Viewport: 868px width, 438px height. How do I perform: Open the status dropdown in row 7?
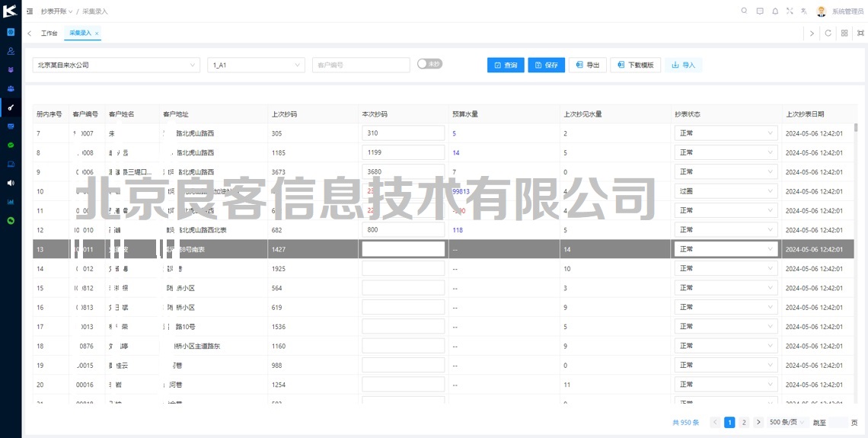click(x=726, y=133)
